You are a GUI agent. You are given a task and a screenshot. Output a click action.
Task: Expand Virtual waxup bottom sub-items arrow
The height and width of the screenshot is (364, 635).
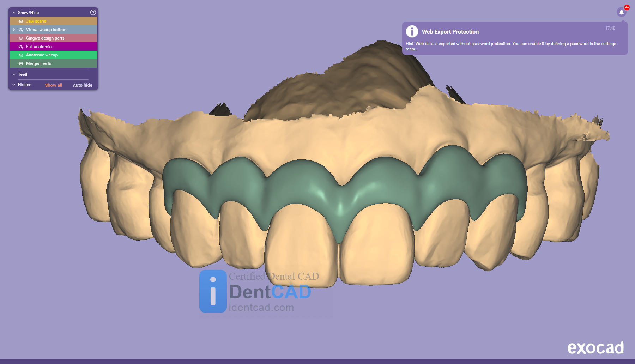(x=14, y=30)
